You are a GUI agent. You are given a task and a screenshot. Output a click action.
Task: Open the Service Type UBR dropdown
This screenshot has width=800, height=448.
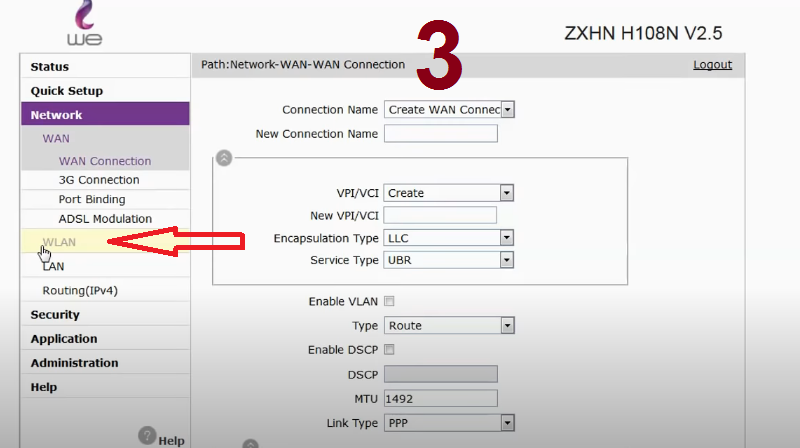[448, 260]
